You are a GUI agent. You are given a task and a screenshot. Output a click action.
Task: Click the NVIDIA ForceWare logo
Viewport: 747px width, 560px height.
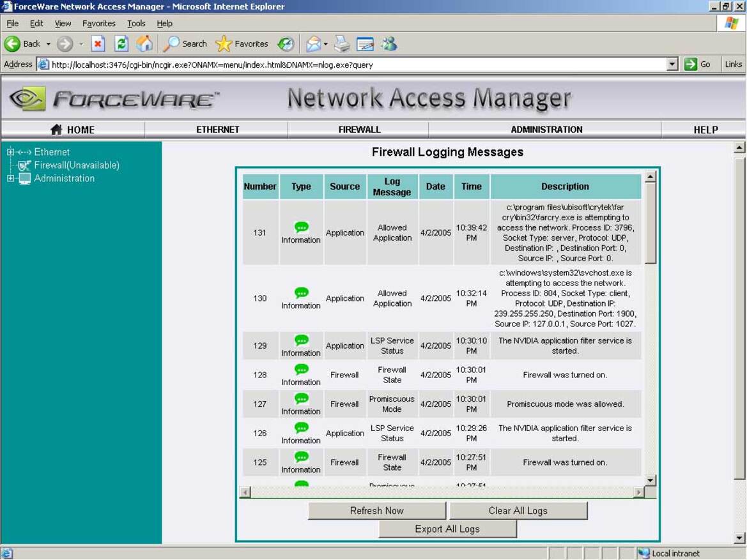click(x=114, y=98)
